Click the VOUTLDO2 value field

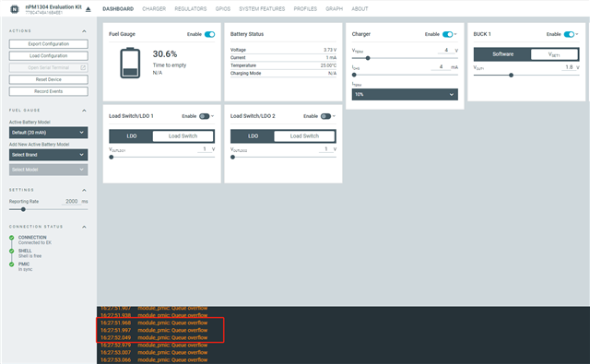[325, 149]
